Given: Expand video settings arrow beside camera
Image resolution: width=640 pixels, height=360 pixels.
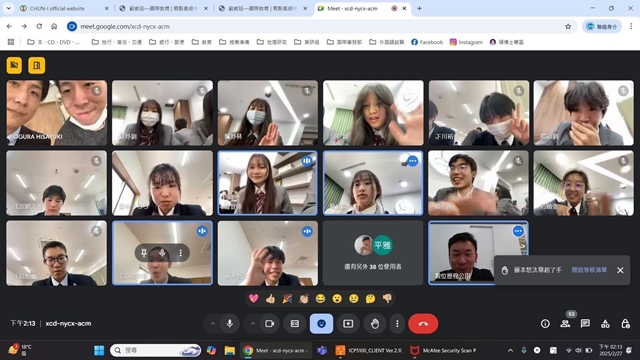Looking at the screenshot, I should pyautogui.click(x=253, y=324).
